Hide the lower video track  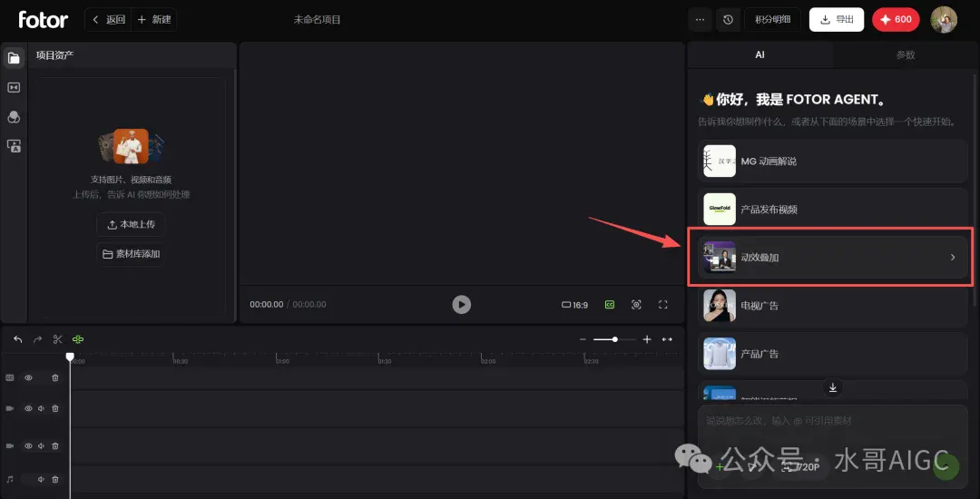coord(28,445)
